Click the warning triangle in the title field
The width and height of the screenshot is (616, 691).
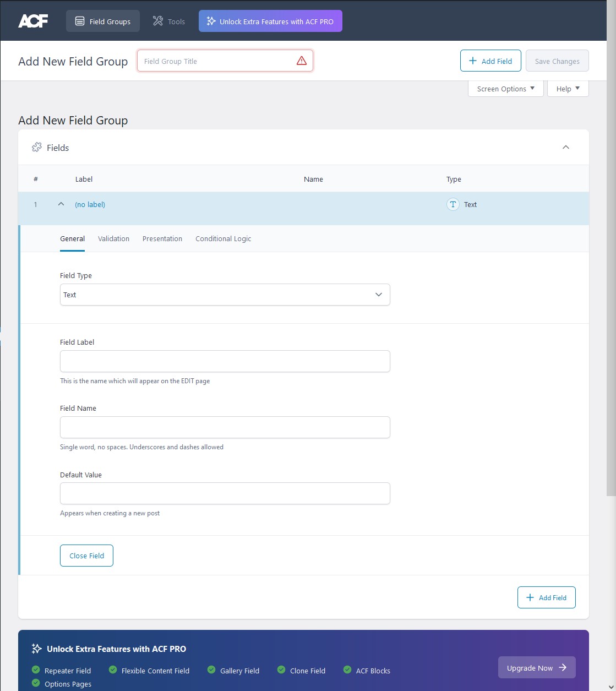pos(302,61)
